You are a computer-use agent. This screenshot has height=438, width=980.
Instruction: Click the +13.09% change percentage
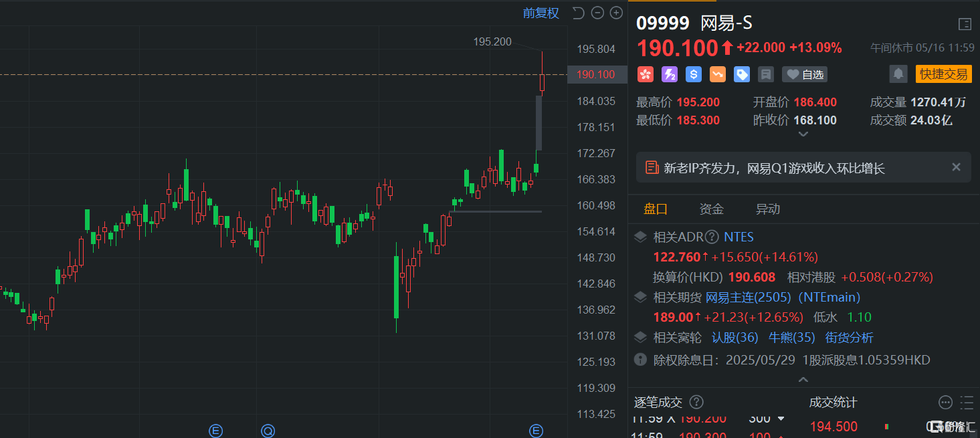(815, 47)
